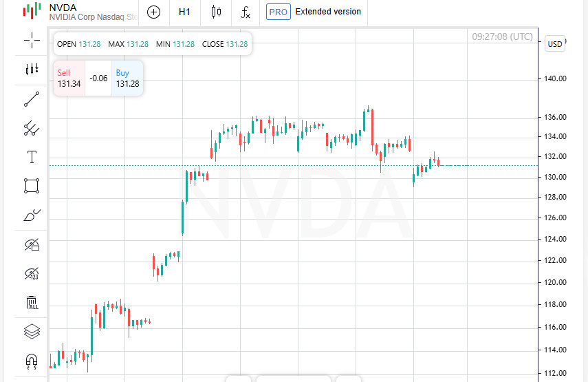Viewport: 588px width, 382px height.
Task: Select the Text annotation tool
Action: [x=32, y=157]
